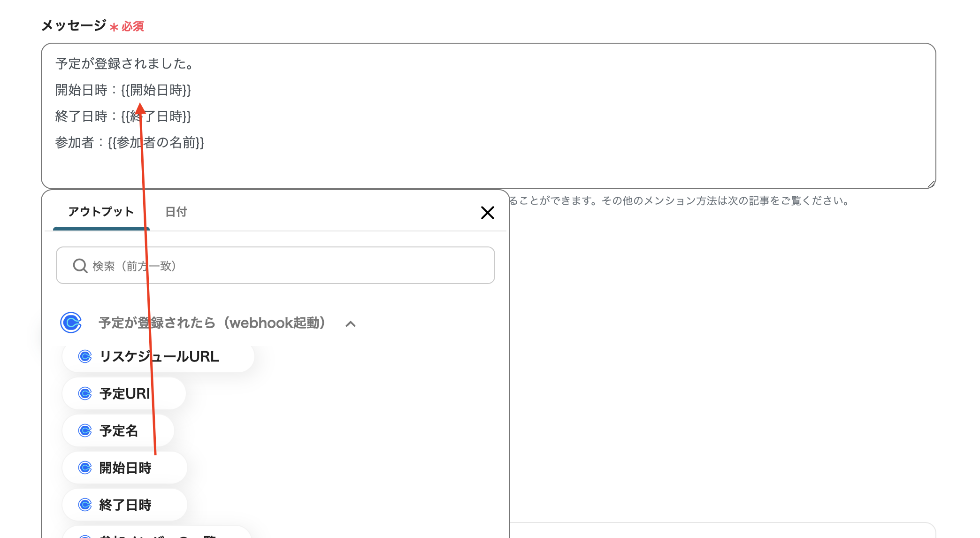
Task: Collapse the 予定が登録されたら output group
Action: click(350, 324)
